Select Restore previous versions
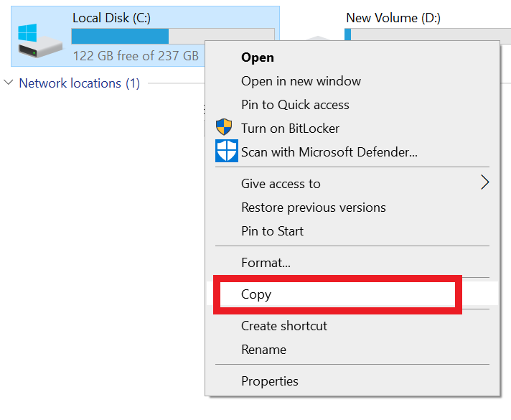Viewport: 511px width, 420px height. click(313, 207)
